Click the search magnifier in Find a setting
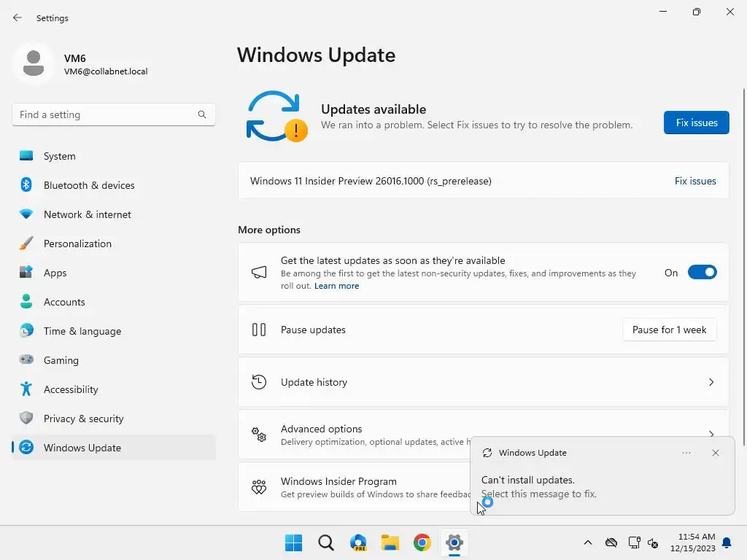The width and height of the screenshot is (747, 560). [x=202, y=114]
